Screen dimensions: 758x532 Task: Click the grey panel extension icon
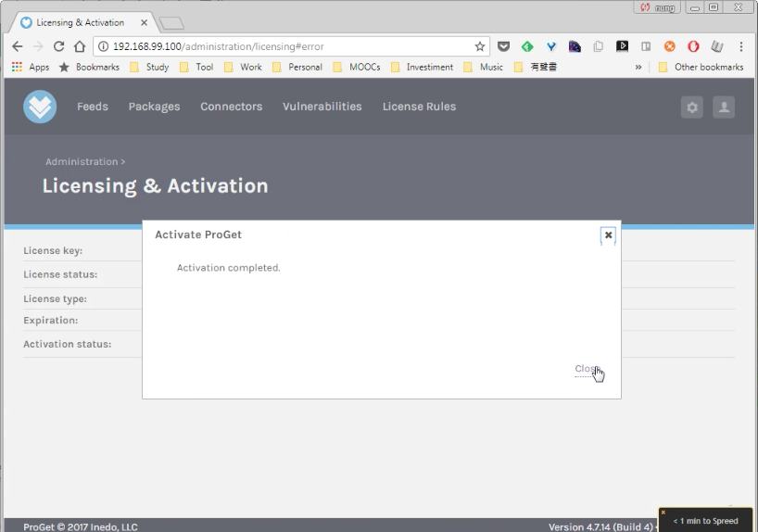click(x=646, y=46)
